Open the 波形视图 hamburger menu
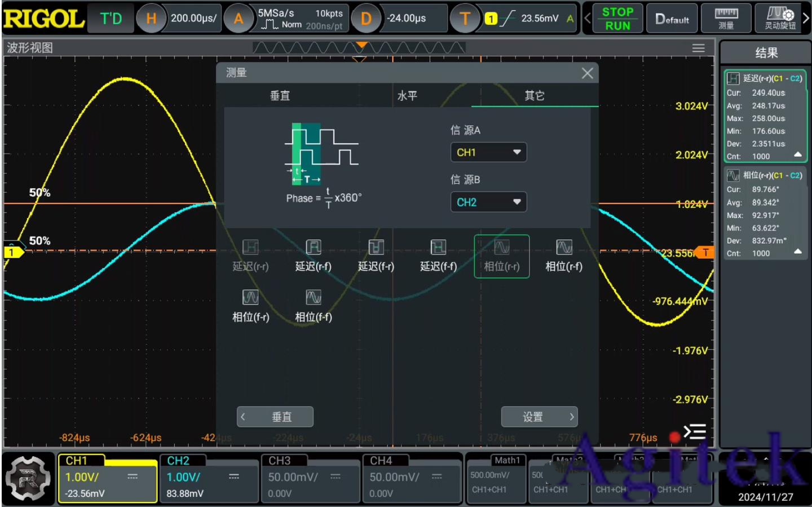The height and width of the screenshot is (507, 812). (x=698, y=49)
